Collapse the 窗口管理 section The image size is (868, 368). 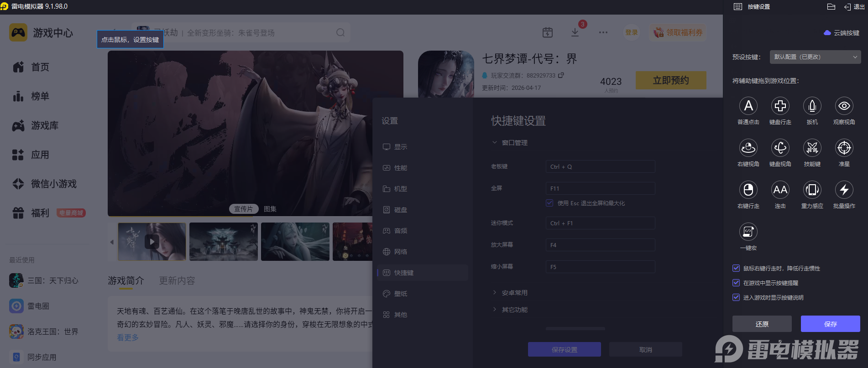coord(510,143)
